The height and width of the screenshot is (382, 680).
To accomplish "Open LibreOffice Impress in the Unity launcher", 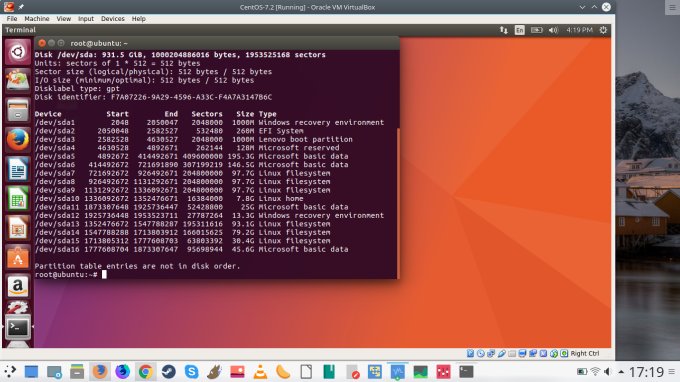I will pyautogui.click(x=18, y=228).
